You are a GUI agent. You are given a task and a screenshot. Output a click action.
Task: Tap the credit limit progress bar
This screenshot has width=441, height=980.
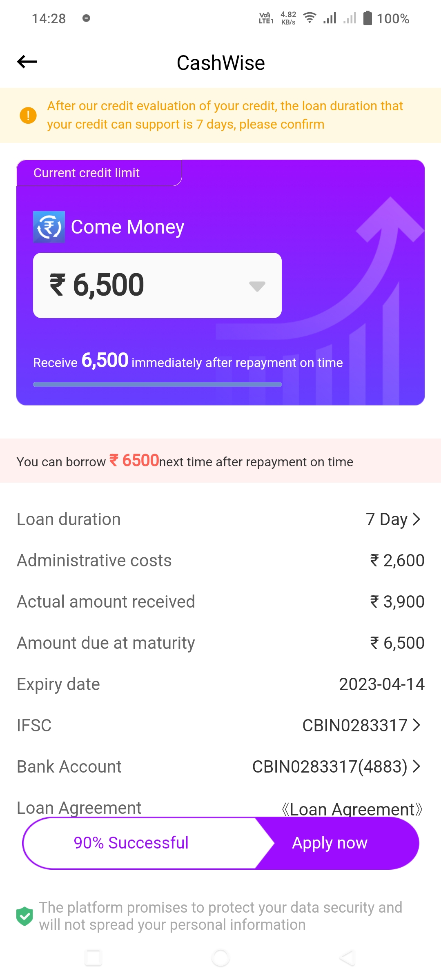point(157,384)
